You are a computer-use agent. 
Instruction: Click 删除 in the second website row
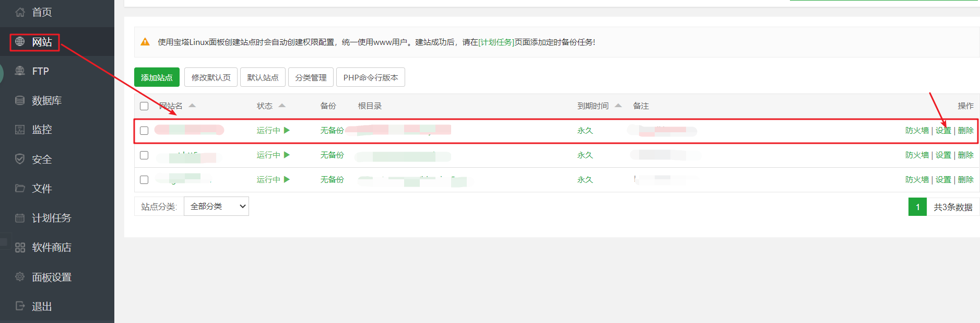coord(965,155)
